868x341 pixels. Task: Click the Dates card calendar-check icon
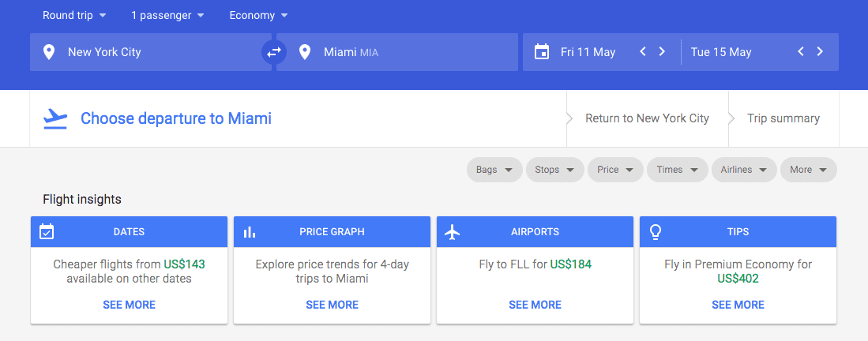(47, 232)
